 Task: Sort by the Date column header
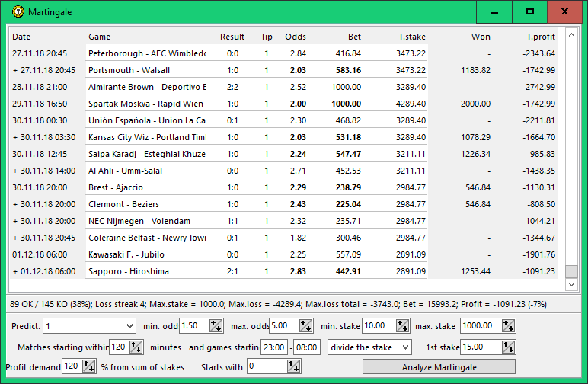coord(21,37)
